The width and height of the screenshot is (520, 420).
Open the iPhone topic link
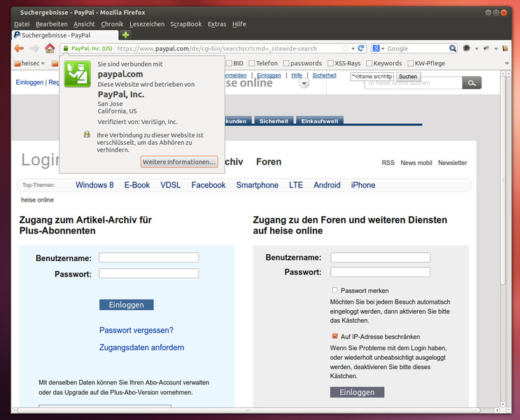[363, 185]
